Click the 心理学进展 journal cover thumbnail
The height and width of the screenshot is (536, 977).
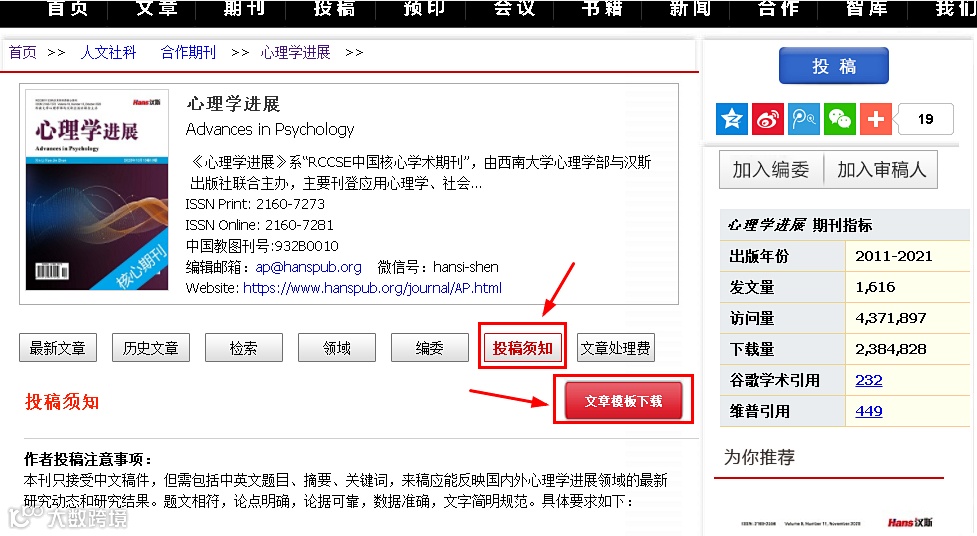click(97, 190)
